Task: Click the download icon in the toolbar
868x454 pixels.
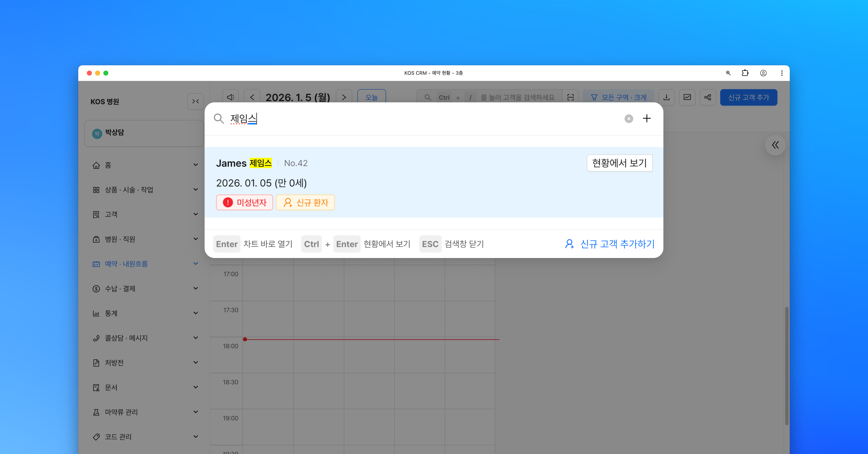Action: point(666,97)
